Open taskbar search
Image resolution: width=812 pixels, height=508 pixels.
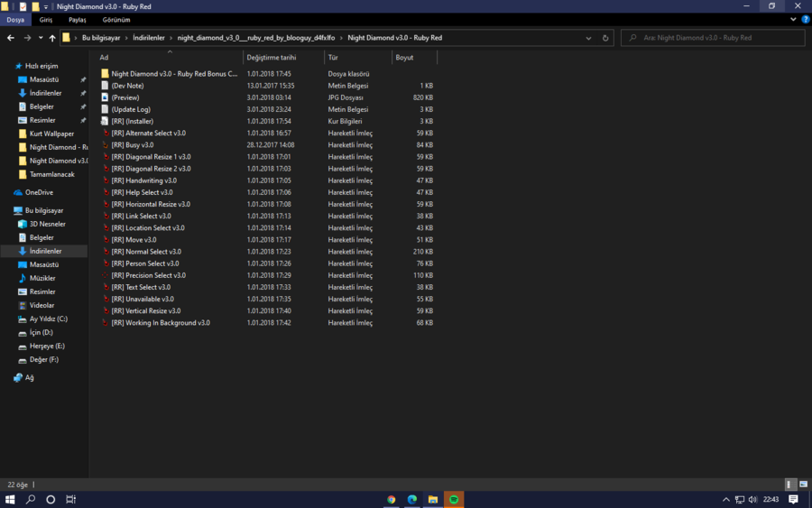(x=31, y=499)
